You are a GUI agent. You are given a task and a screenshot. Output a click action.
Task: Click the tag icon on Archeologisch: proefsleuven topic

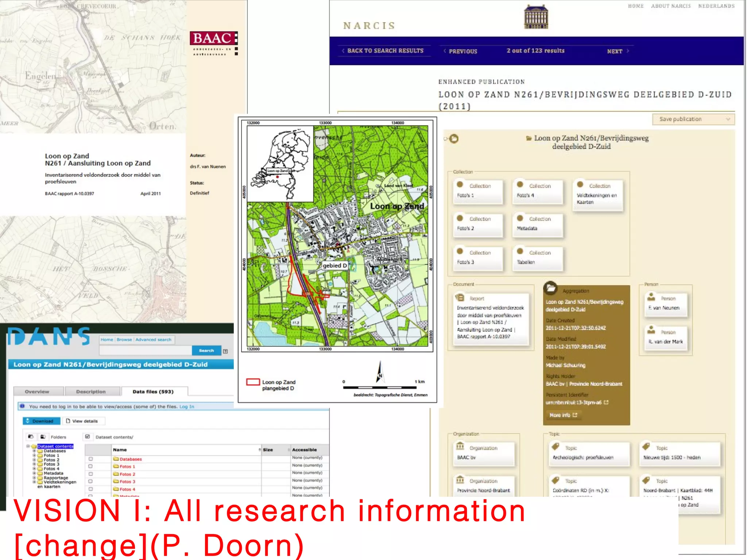[556, 446]
